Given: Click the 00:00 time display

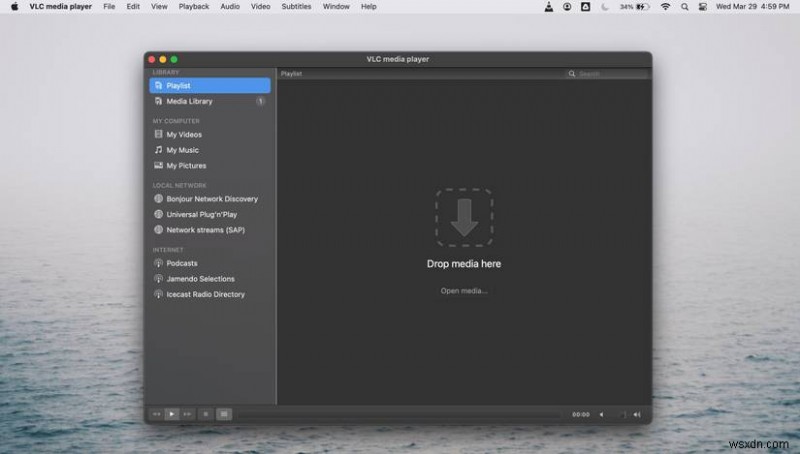Looking at the screenshot, I should tap(581, 415).
